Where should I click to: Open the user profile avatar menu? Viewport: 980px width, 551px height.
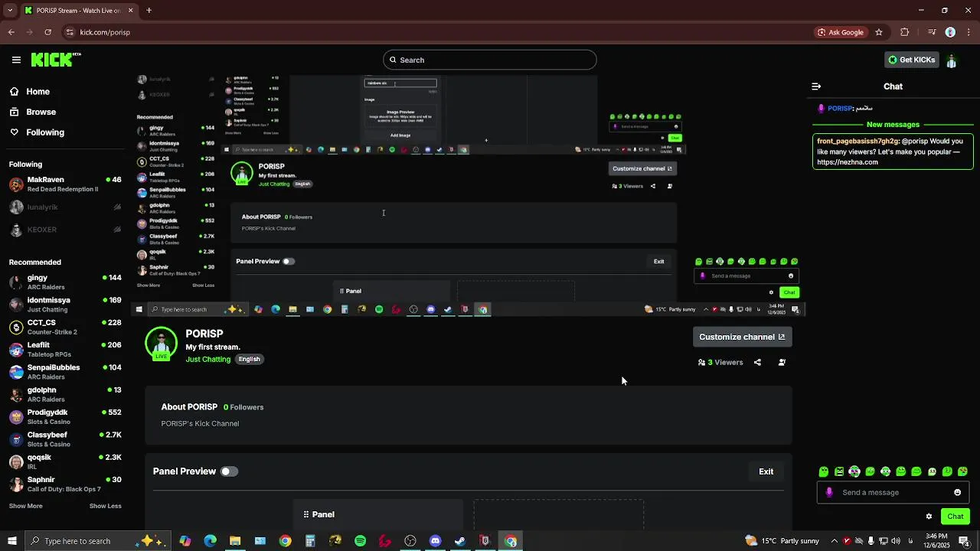pos(952,60)
